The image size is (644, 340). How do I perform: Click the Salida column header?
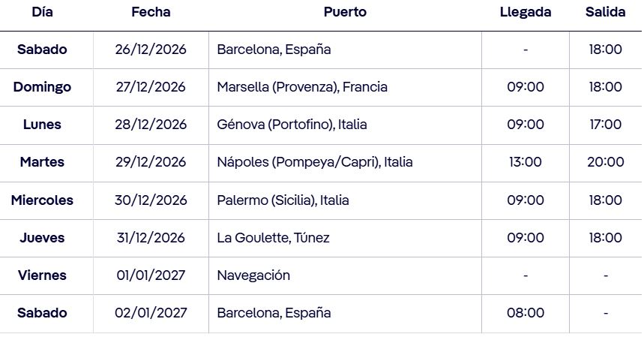click(x=605, y=12)
